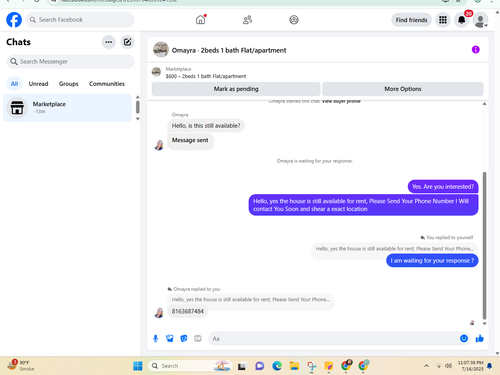
Task: Click the Facebook logo
Action: click(14, 20)
